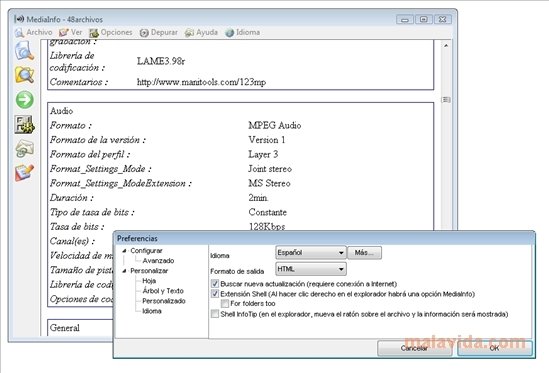Toggle Buscar nueva actualización checkbox
The image size is (549, 373).
coord(215,283)
